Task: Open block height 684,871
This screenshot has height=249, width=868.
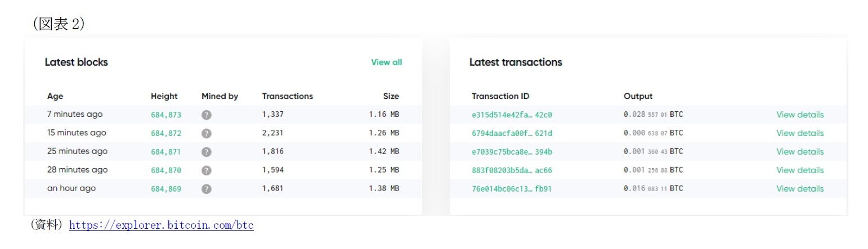Action: (x=166, y=152)
